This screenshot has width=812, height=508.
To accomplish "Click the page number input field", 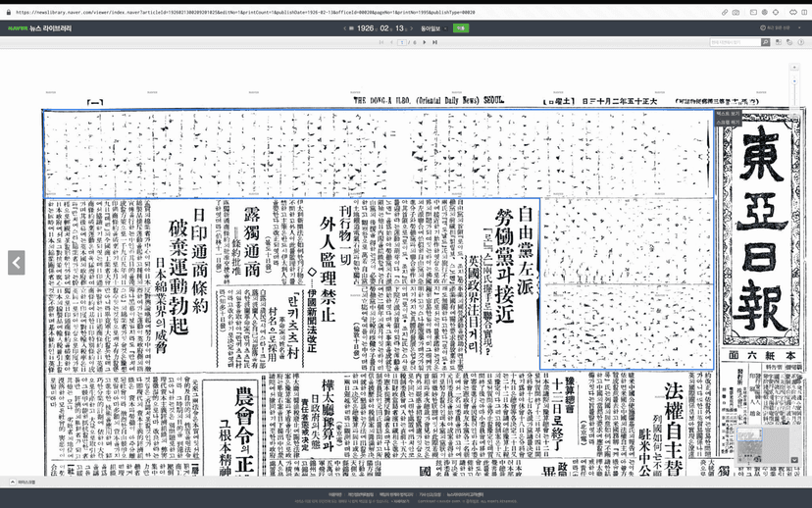I will 403,42.
